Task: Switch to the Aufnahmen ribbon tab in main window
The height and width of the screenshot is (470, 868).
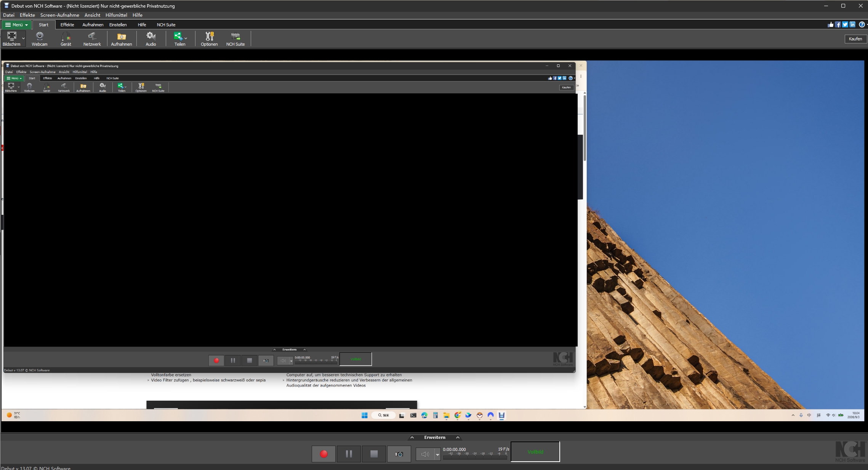Action: coord(93,25)
